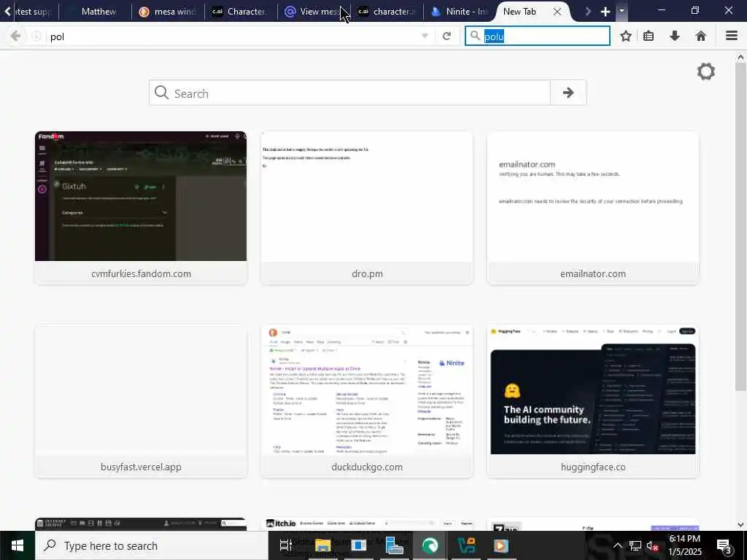Open the dro.pm tile

[367, 208]
